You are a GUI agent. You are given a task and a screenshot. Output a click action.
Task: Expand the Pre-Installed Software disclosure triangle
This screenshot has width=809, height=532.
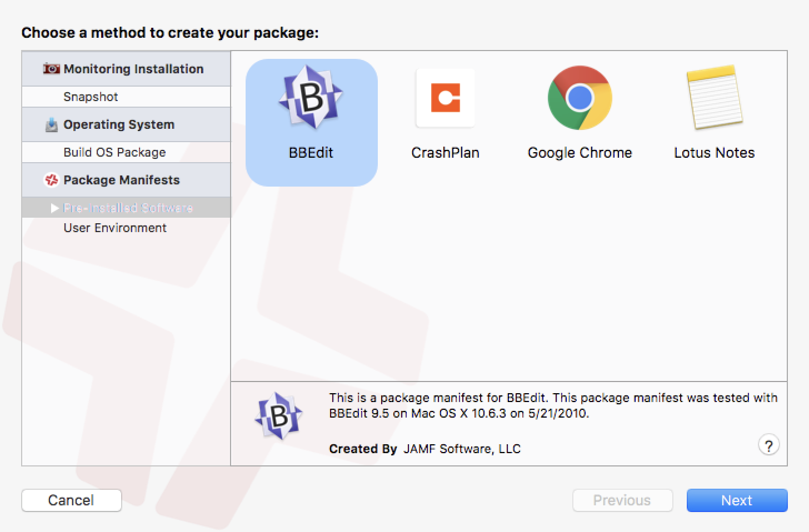[x=54, y=208]
